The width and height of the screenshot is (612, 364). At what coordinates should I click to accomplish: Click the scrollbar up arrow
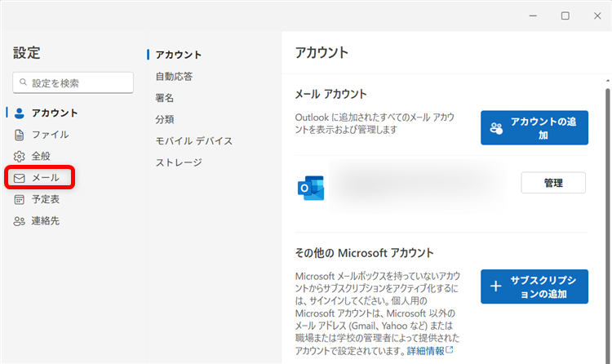click(x=608, y=81)
